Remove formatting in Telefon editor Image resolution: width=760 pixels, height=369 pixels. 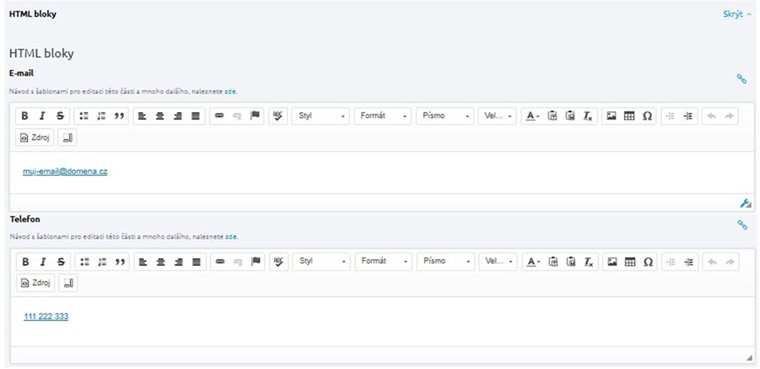point(588,262)
